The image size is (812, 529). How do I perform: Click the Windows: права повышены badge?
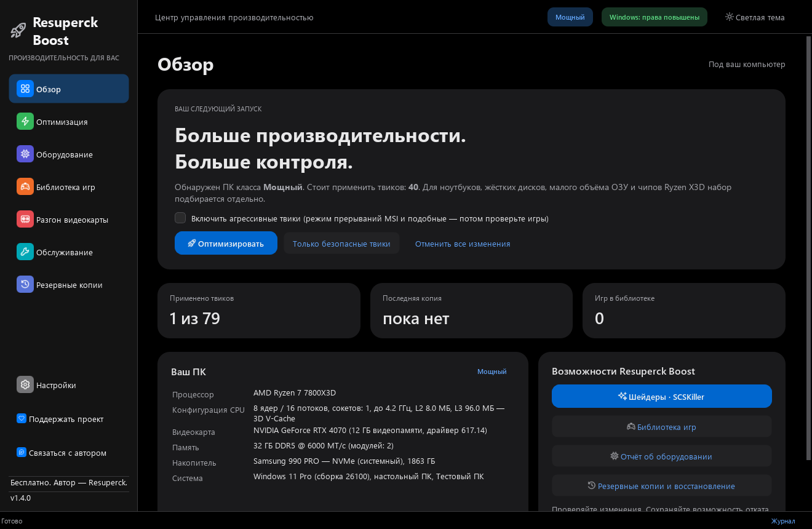coord(655,17)
